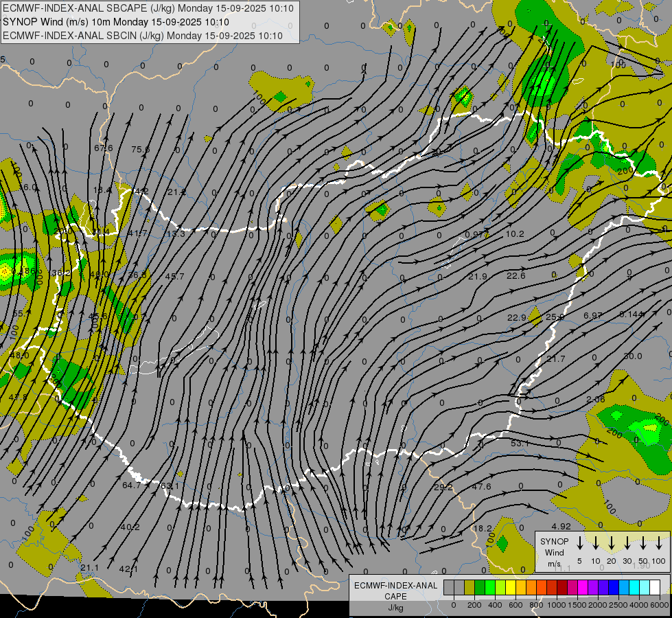Select the white swatch ending the CAPE color bar
This screenshot has height=618, width=672.
tap(654, 588)
